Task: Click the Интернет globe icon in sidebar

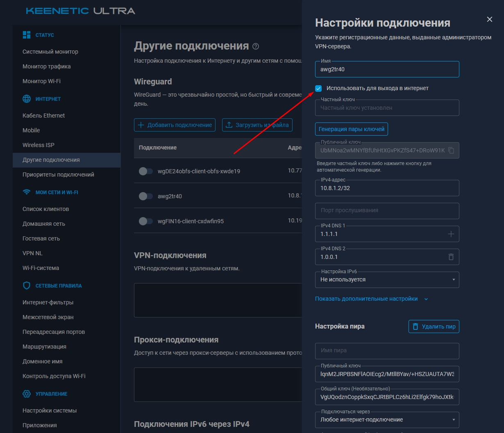Action: pyautogui.click(x=27, y=99)
